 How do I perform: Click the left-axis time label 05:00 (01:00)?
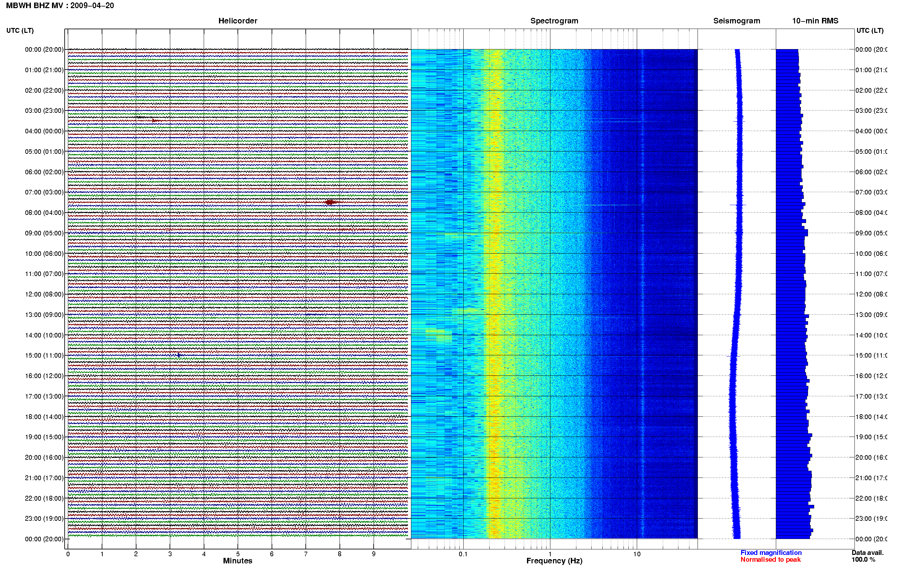coord(44,151)
